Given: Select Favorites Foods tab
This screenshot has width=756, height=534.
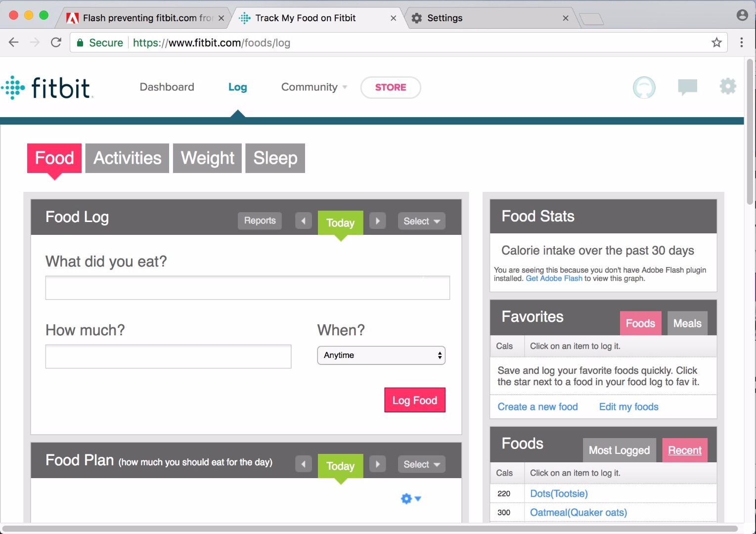Looking at the screenshot, I should 640,323.
